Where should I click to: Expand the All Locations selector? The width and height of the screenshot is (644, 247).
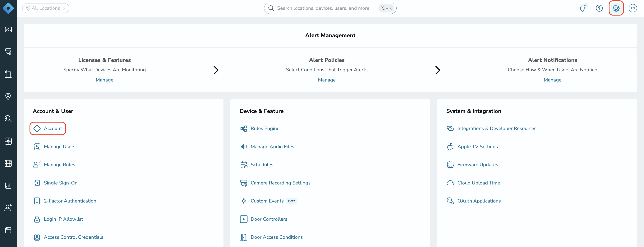pyautogui.click(x=46, y=8)
